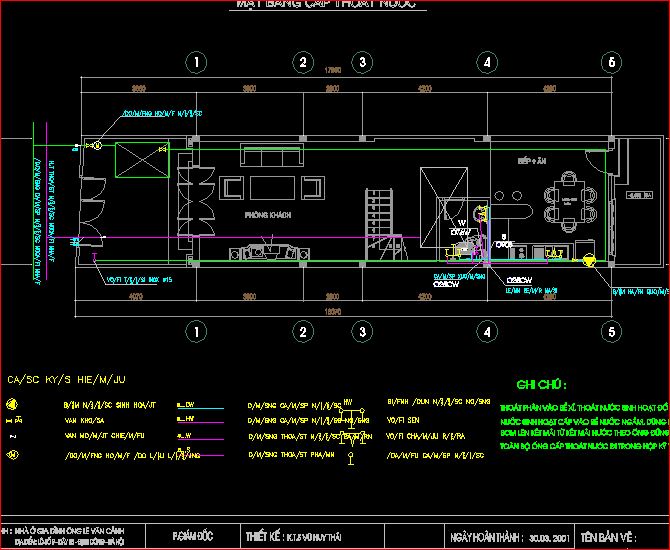Select the VO/FI SEN legend entry
This screenshot has width=670, height=550.
(403, 421)
